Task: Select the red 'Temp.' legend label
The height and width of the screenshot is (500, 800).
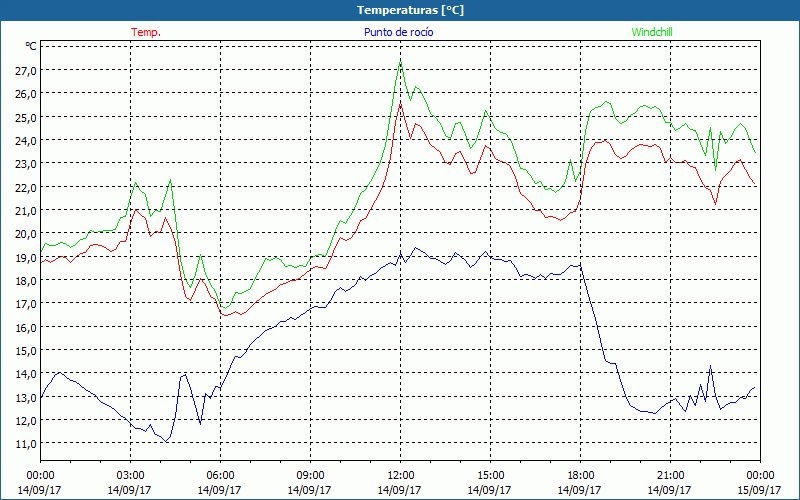Action: [x=146, y=32]
